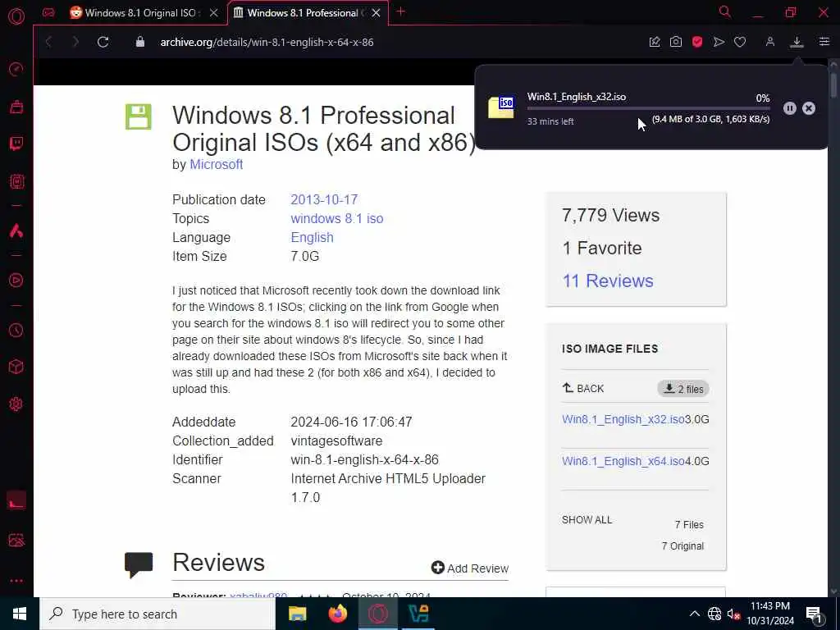
Task: Open the GX Cleaner sidebar icon
Action: [x=16, y=107]
